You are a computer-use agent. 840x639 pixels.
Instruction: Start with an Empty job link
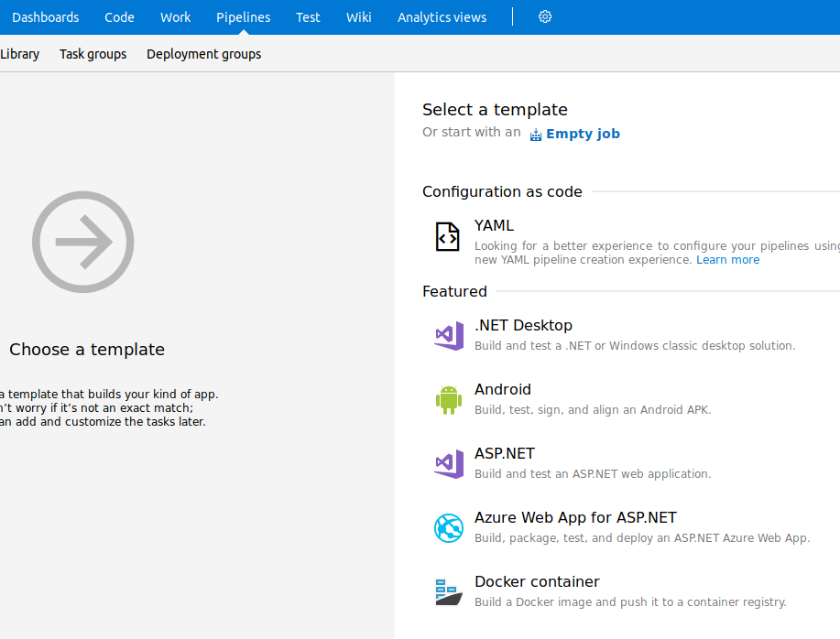[x=583, y=134]
